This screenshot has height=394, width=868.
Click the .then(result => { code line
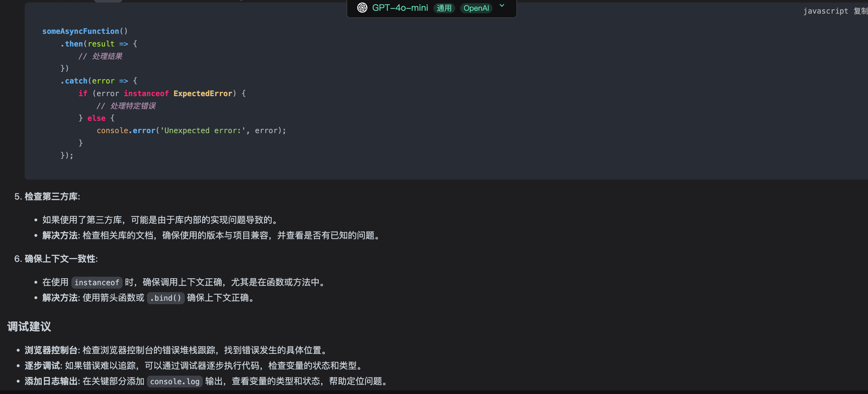pos(99,44)
